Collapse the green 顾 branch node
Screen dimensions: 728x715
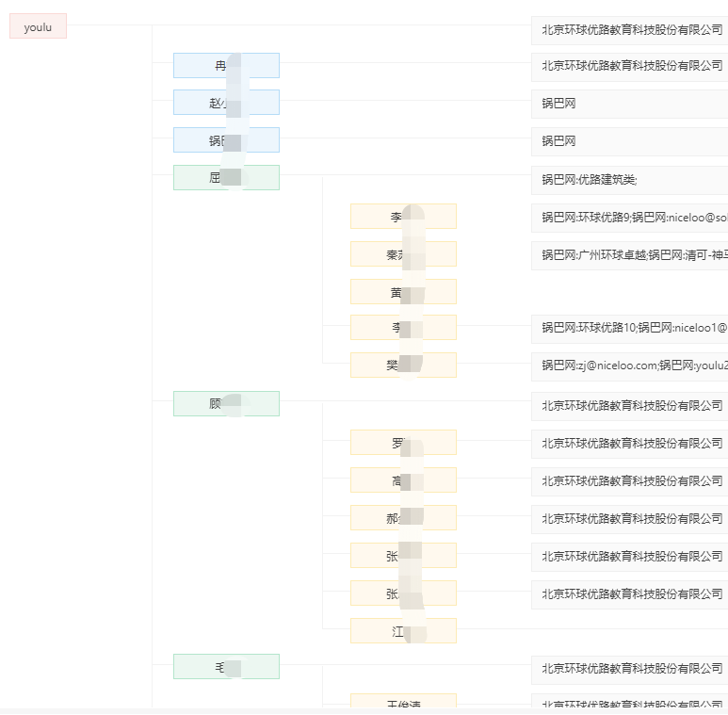pyautogui.click(x=226, y=404)
